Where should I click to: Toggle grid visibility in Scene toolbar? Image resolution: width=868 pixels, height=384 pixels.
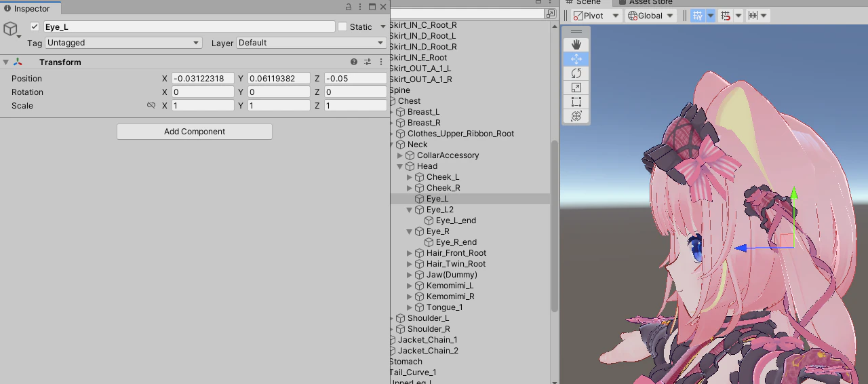698,16
